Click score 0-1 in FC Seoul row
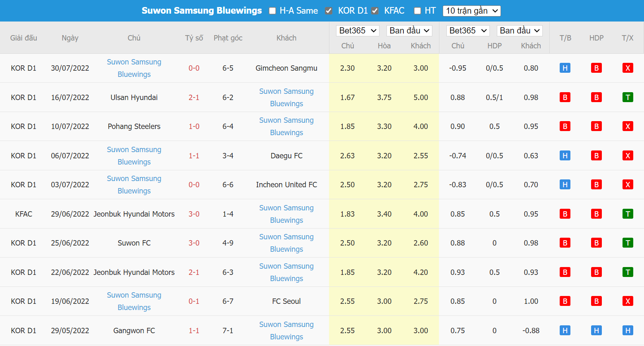Viewport: 644px width, 346px height. point(194,301)
